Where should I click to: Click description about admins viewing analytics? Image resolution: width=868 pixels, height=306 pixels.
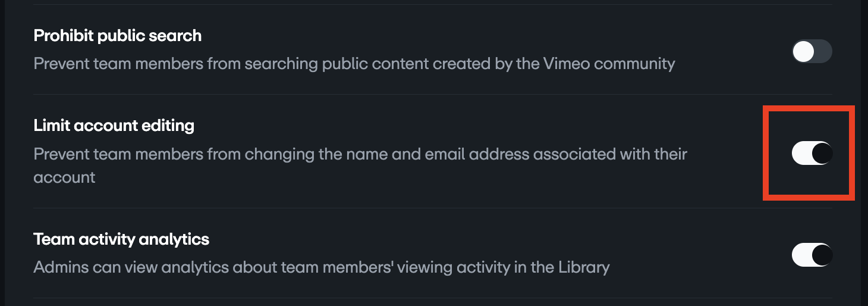[321, 267]
